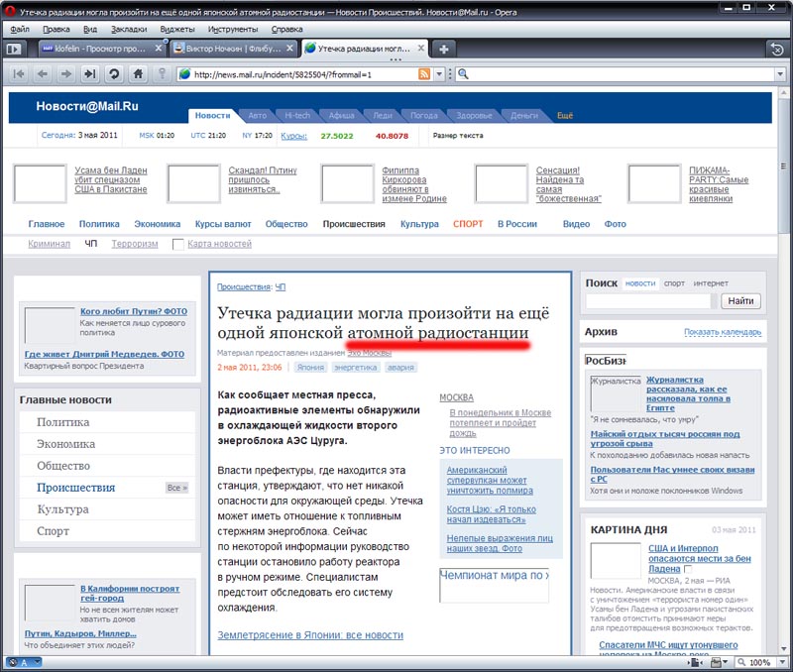Click the RSS feed icon in address bar

(x=424, y=74)
